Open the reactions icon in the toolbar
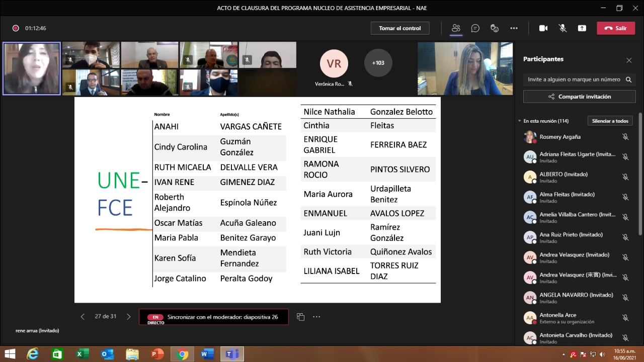Viewport: 644px width, 362px height. point(495,28)
